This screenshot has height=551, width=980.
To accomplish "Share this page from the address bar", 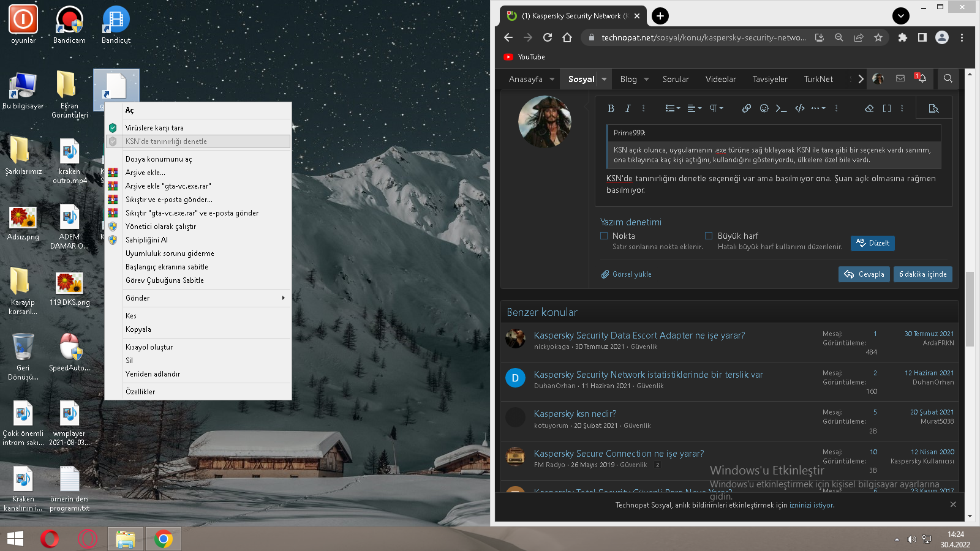I will pos(859,37).
